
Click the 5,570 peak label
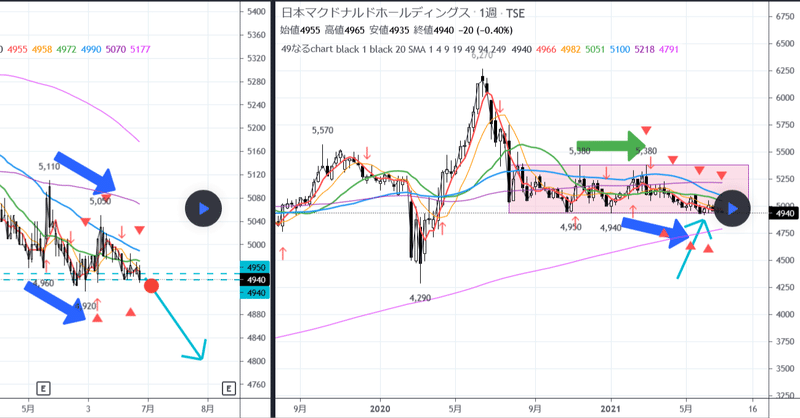322,131
